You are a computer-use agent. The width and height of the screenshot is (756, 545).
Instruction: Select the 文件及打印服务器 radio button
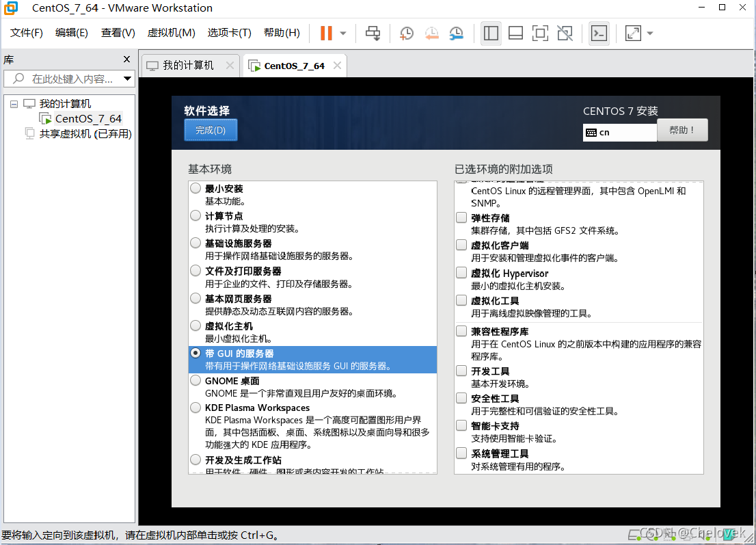click(195, 271)
